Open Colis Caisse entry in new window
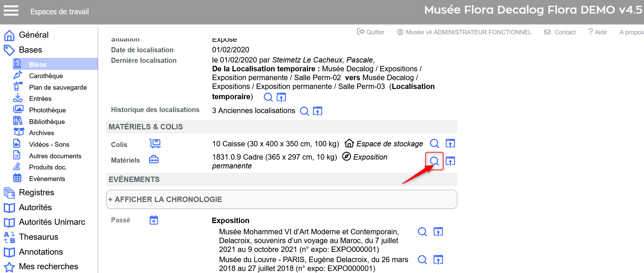Viewport: 644px width, 273px height. [450, 144]
